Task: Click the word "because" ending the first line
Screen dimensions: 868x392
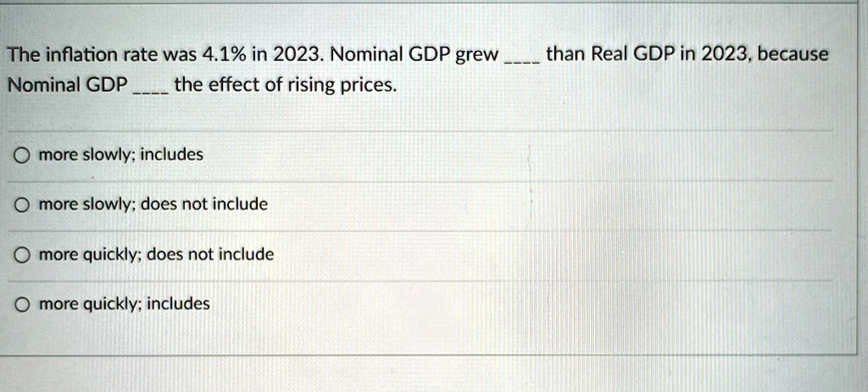Action: click(x=793, y=54)
